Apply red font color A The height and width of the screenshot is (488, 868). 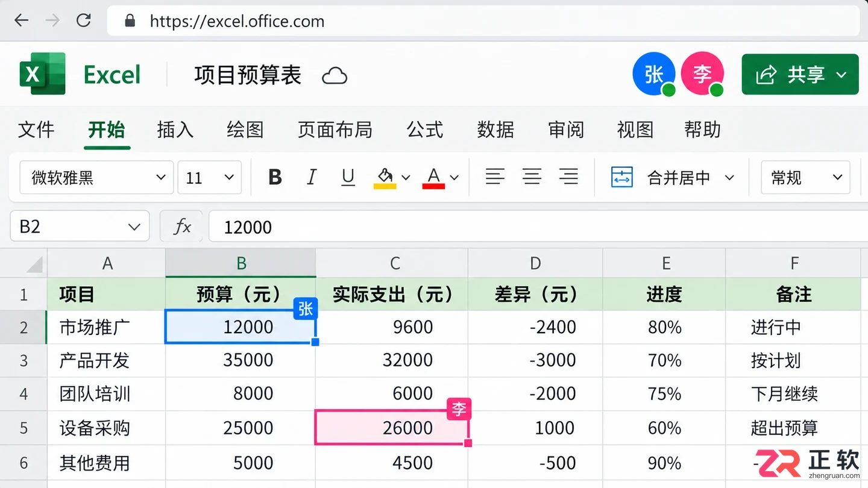(433, 177)
